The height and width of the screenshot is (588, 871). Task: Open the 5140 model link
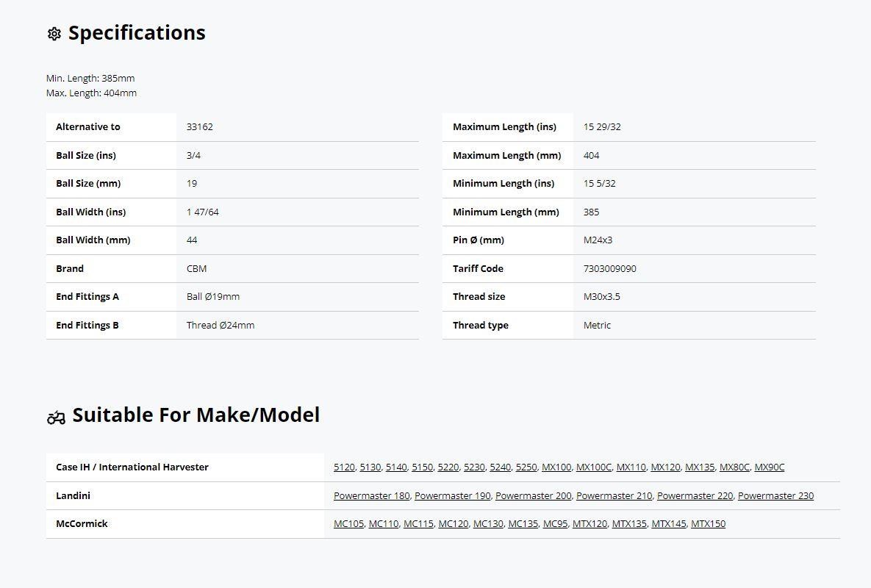396,467
